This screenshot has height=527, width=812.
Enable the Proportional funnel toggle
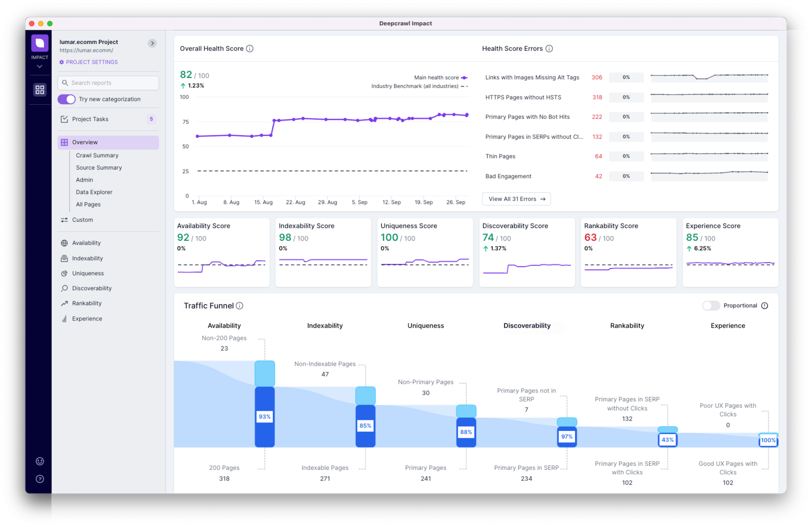coord(711,306)
